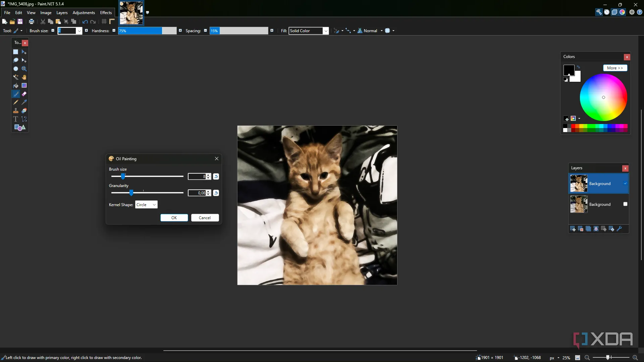Open Layer Properties wrench icon
This screenshot has height=362, width=644.
click(x=620, y=229)
